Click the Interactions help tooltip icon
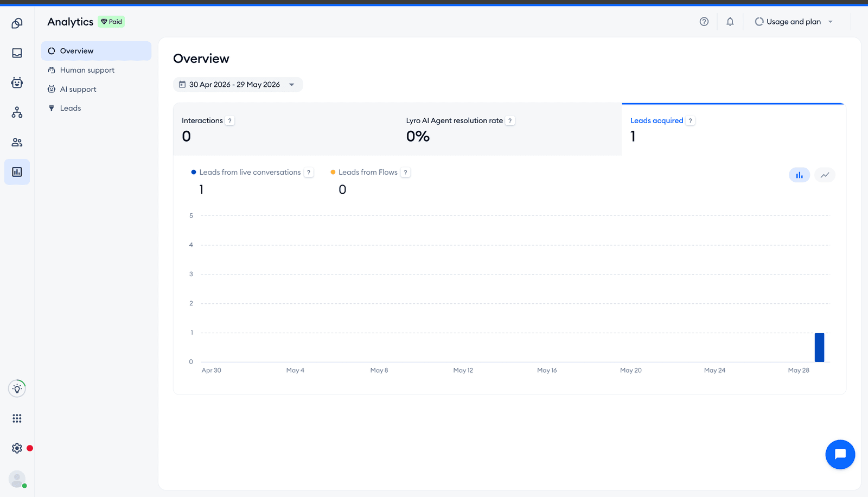 pyautogui.click(x=230, y=121)
